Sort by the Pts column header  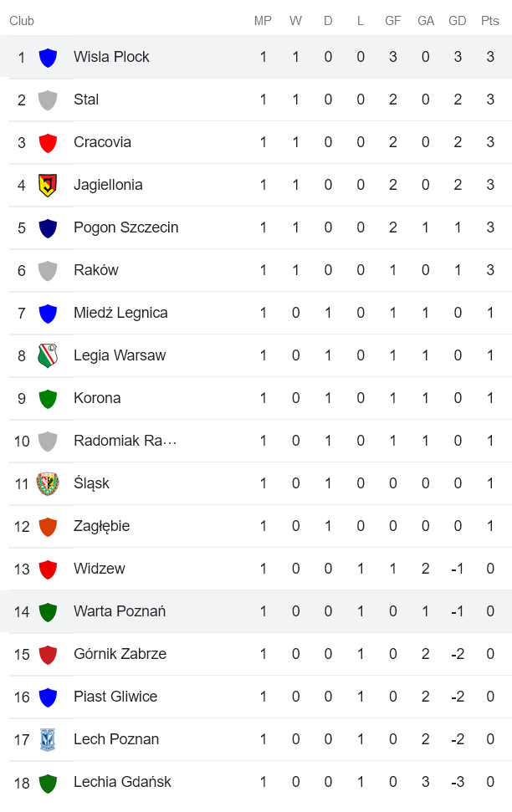pyautogui.click(x=489, y=21)
